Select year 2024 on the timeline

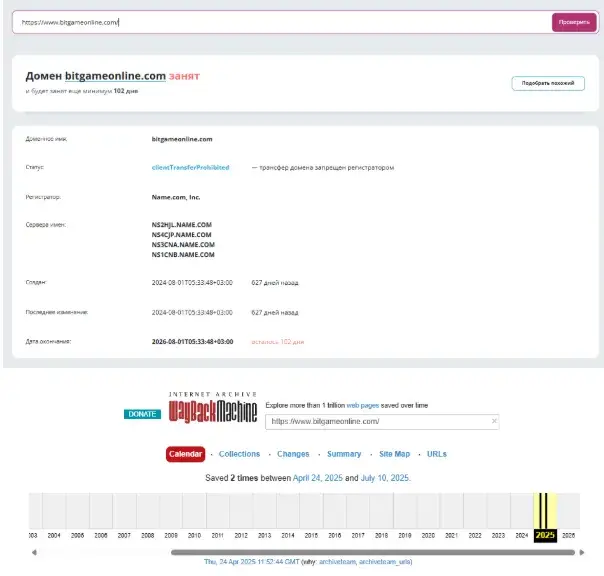[522, 535]
